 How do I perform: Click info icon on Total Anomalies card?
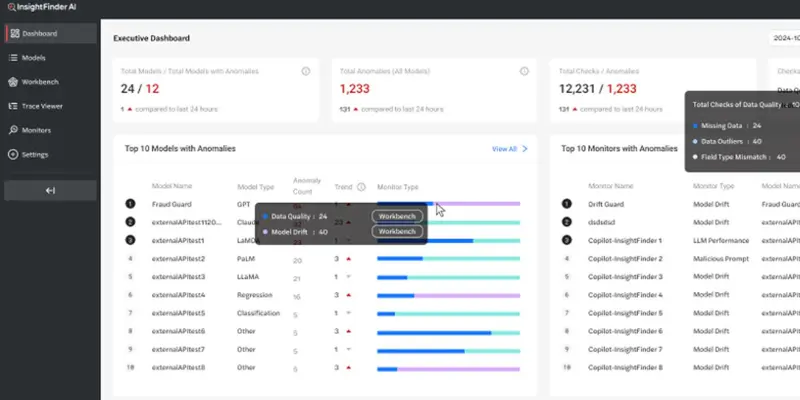(x=524, y=71)
